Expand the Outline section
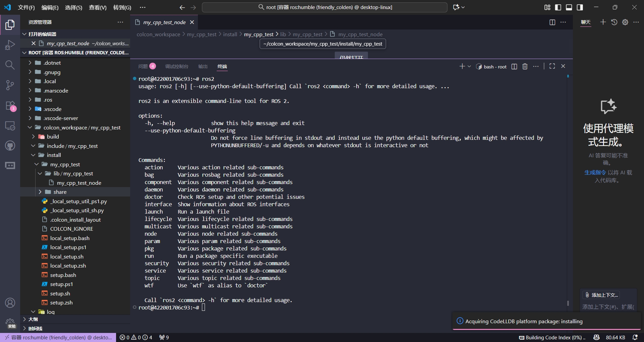644x342 pixels. click(x=75, y=319)
